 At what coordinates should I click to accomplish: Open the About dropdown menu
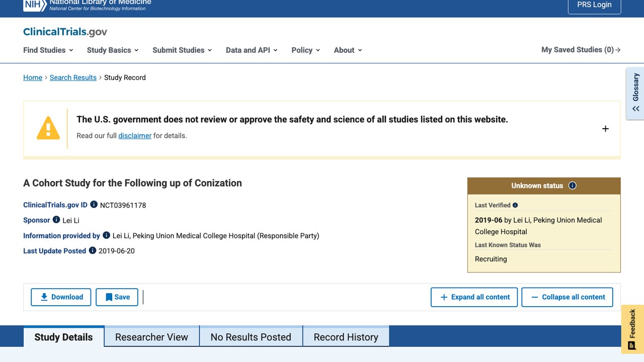pos(348,50)
